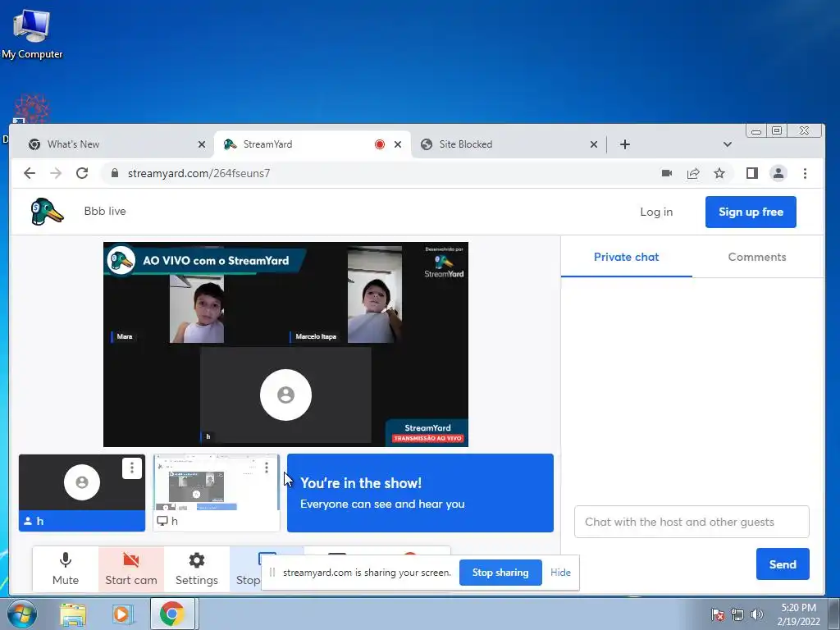The height and width of the screenshot is (630, 840).
Task: Bookmark this tab with the star
Action: tap(719, 173)
